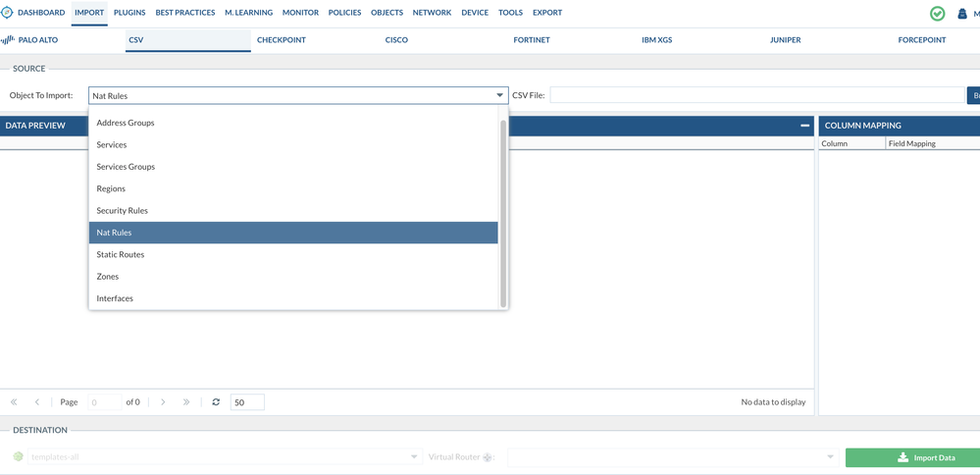Open the Device menu
The image size is (980, 475).
pos(475,13)
